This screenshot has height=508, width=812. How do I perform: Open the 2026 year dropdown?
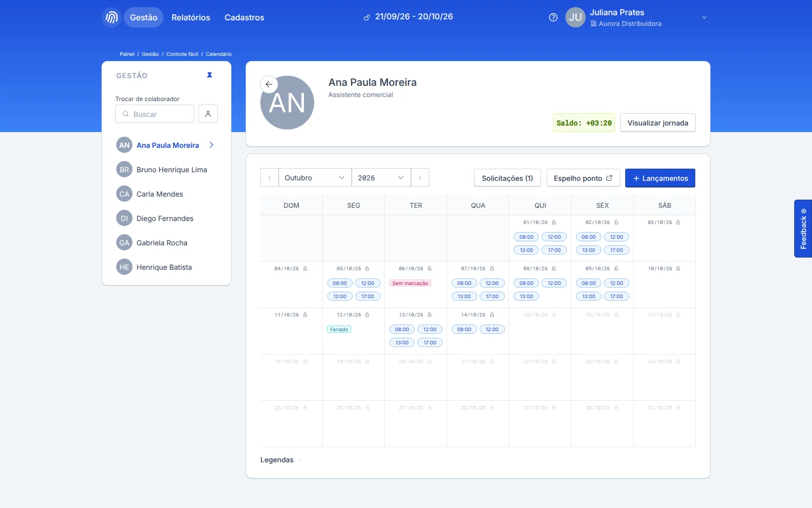pyautogui.click(x=381, y=178)
